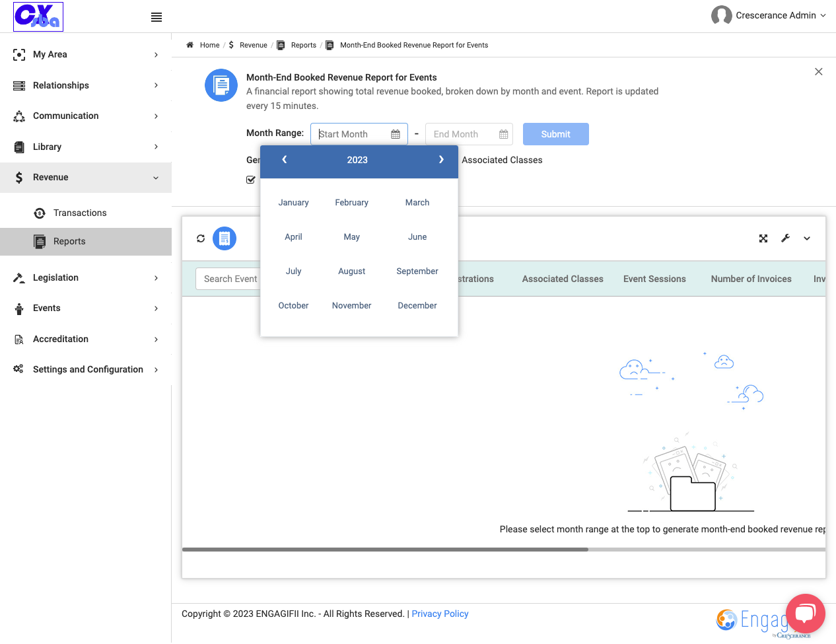Select January in month picker
Image resolution: width=836 pixels, height=644 pixels.
coord(293,203)
